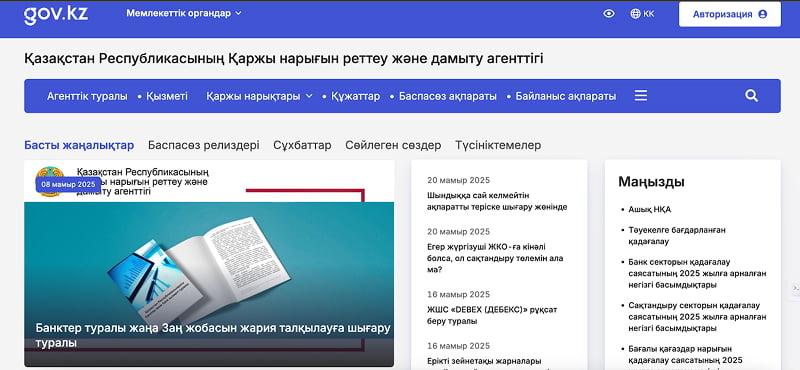Click the small side tab at right edge
The image size is (800, 370).
(796, 288)
